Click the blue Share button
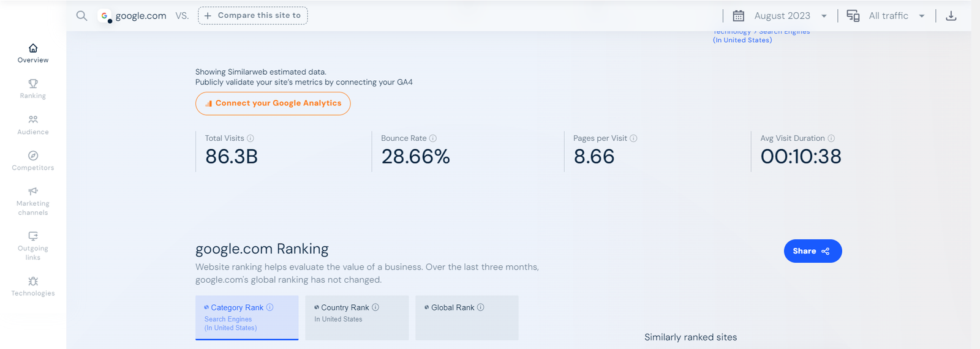 coord(813,251)
